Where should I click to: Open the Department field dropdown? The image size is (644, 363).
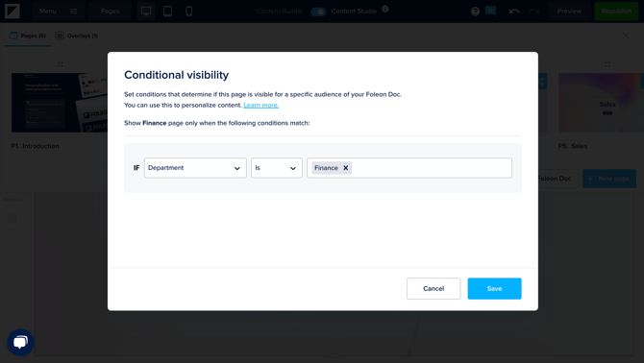pos(195,168)
